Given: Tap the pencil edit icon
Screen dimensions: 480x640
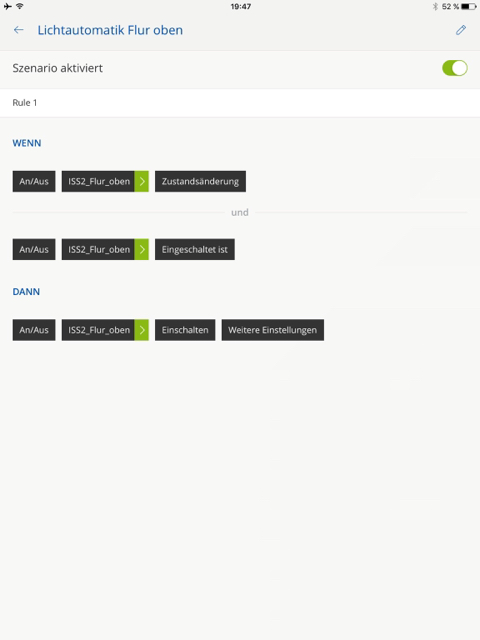Looking at the screenshot, I should tap(461, 30).
